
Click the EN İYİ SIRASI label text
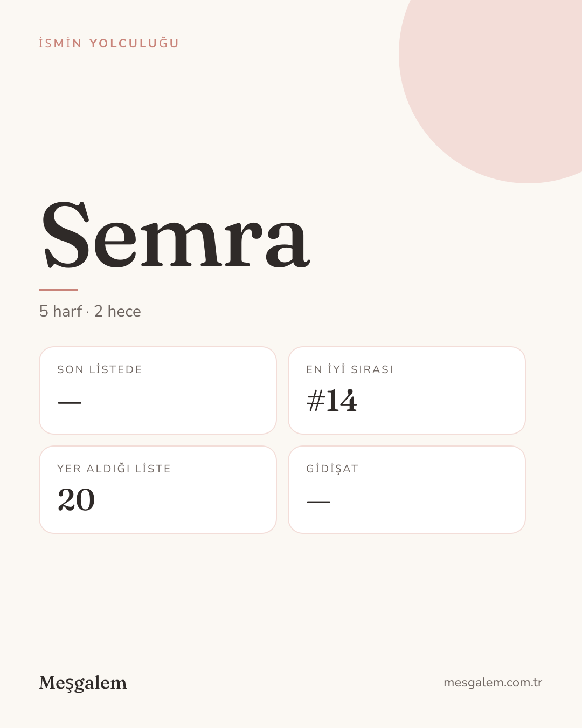coord(350,369)
